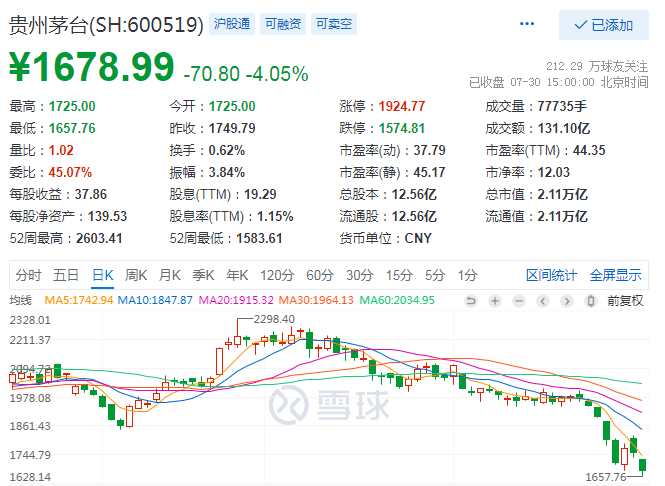Click the 1657.76 low marker on chart

(x=606, y=478)
